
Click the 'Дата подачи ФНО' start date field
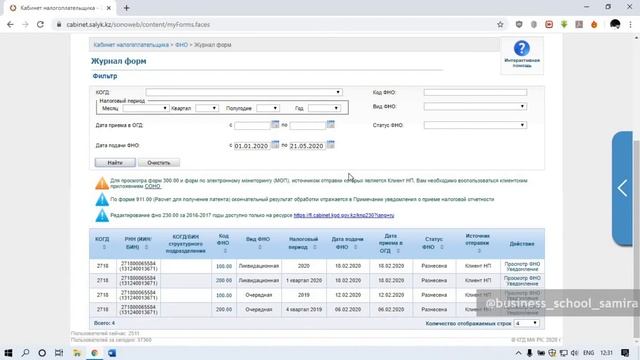(252, 146)
